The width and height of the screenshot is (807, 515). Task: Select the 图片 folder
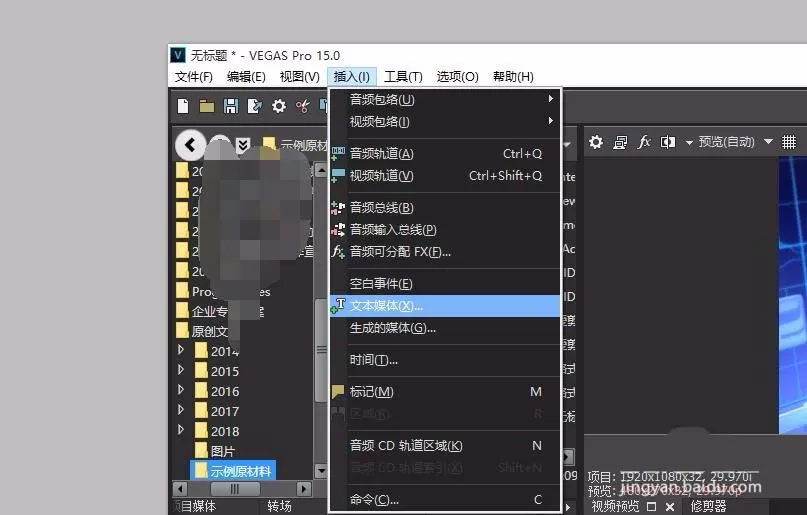pyautogui.click(x=215, y=451)
